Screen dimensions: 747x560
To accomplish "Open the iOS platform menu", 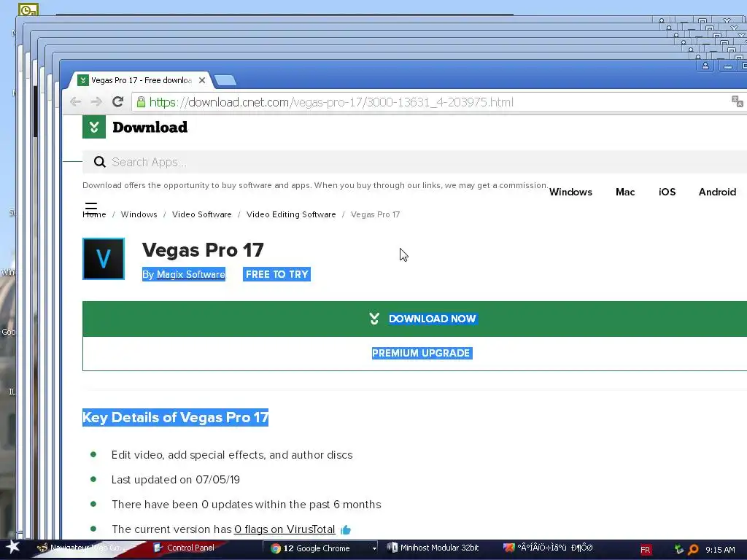I will (667, 192).
